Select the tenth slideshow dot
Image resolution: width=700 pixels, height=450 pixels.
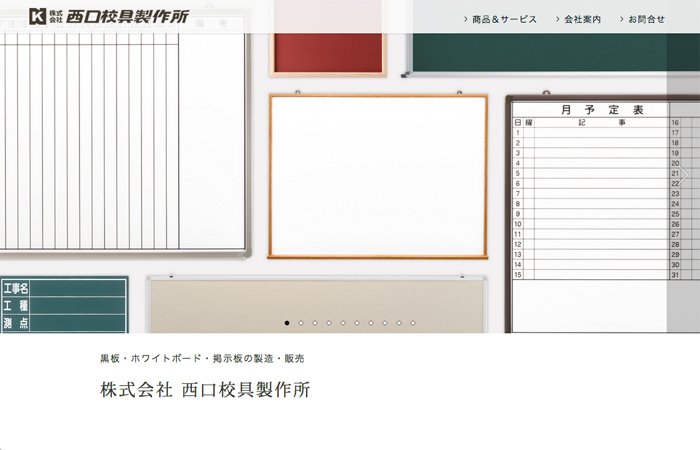pos(413,323)
